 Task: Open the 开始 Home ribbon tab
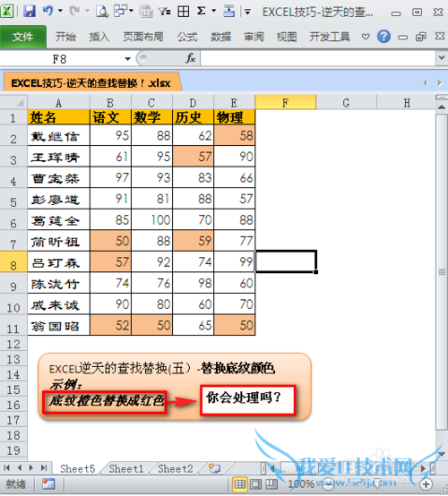65,37
